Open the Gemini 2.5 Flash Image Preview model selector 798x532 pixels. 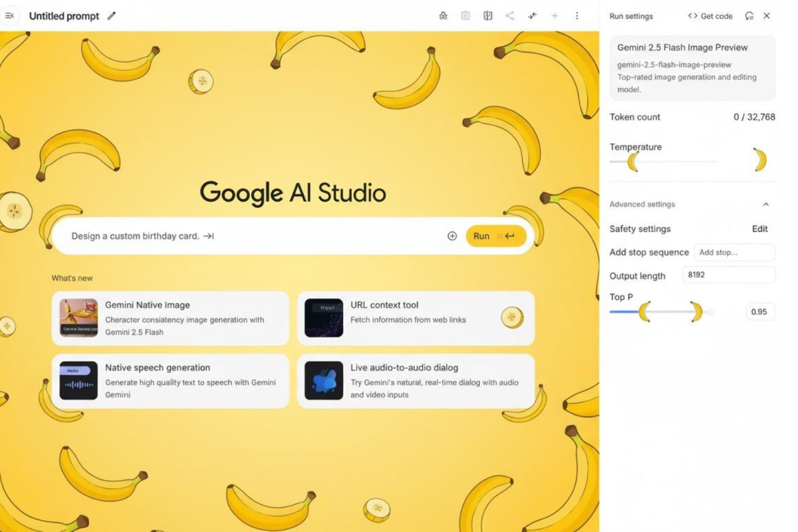click(692, 68)
